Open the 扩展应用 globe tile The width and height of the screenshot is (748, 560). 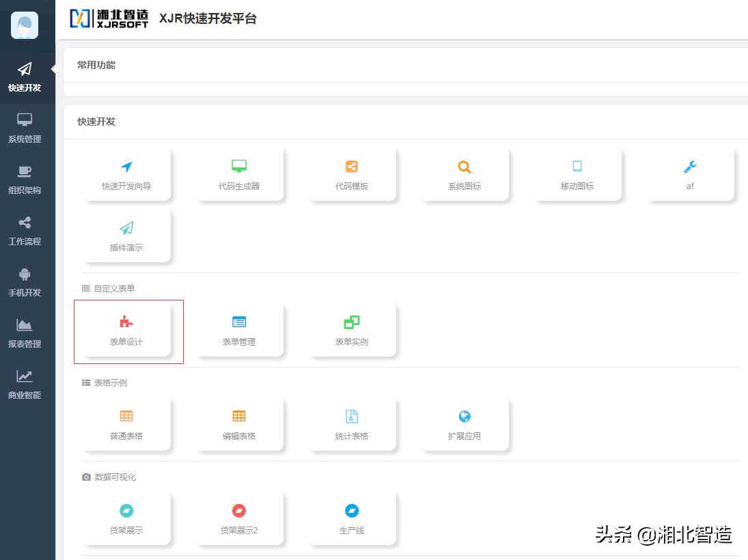click(x=465, y=425)
